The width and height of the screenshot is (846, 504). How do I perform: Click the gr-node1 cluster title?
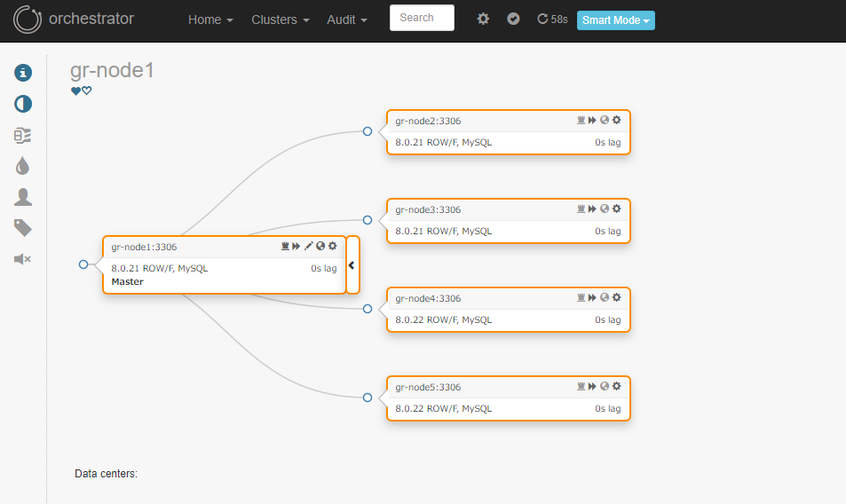pyautogui.click(x=112, y=71)
